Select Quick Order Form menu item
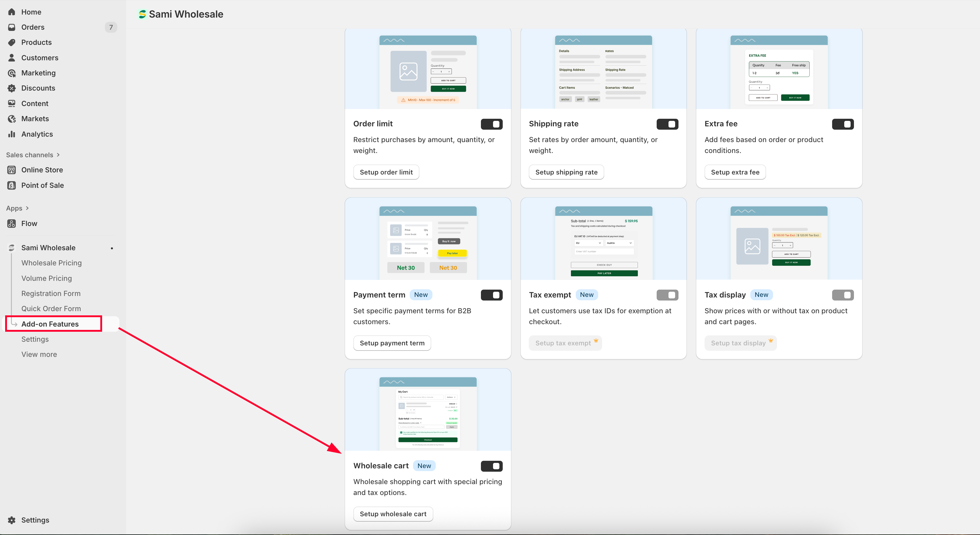980x535 pixels. click(51, 308)
